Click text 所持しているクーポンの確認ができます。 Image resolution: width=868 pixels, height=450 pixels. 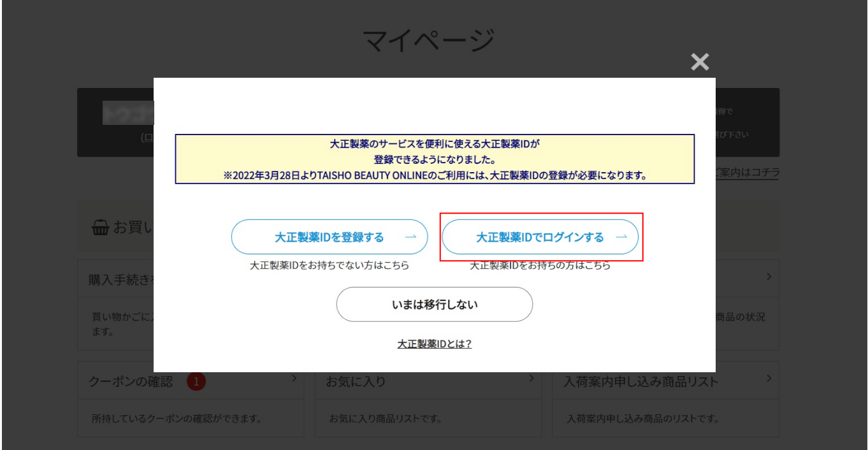tap(177, 419)
